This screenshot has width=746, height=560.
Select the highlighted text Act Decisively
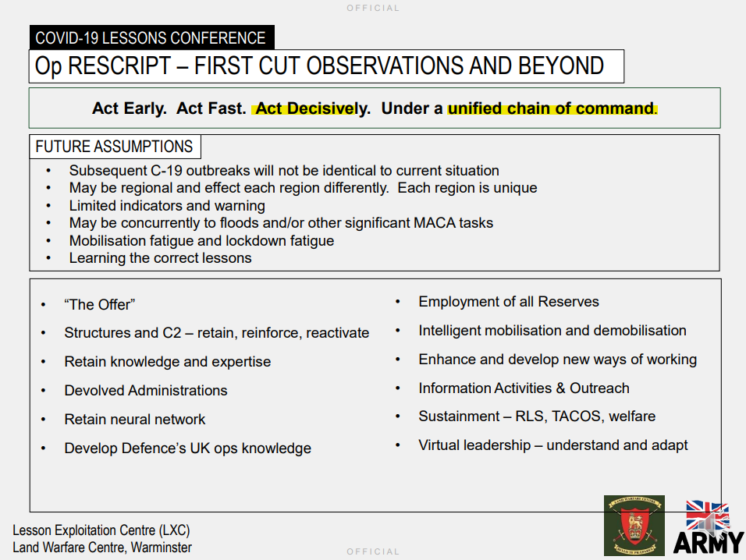pos(309,108)
